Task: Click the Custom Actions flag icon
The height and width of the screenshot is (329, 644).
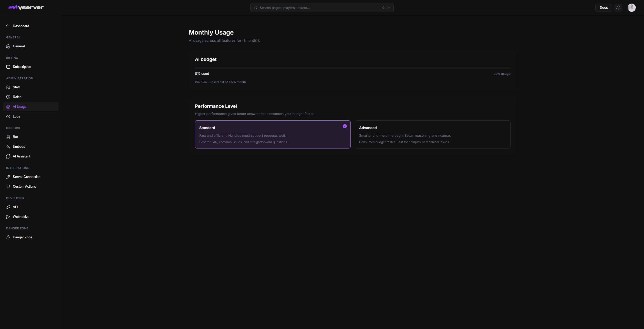Action: (x=8, y=187)
